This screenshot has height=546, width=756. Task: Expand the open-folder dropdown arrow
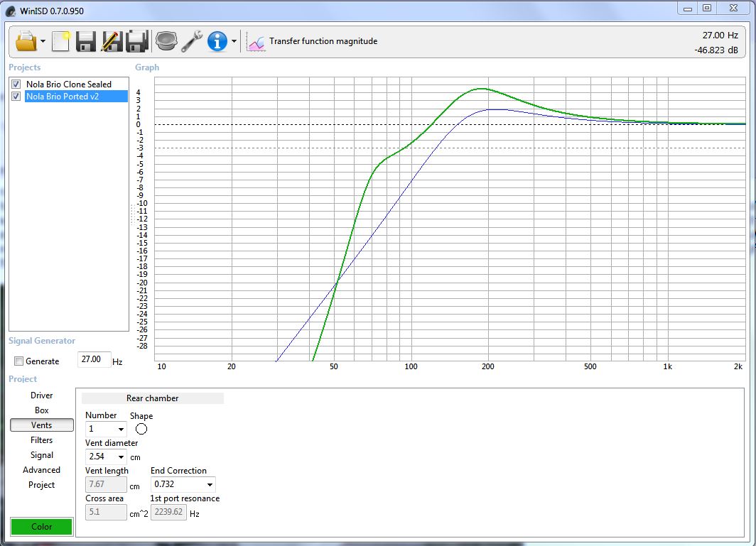pyautogui.click(x=43, y=41)
